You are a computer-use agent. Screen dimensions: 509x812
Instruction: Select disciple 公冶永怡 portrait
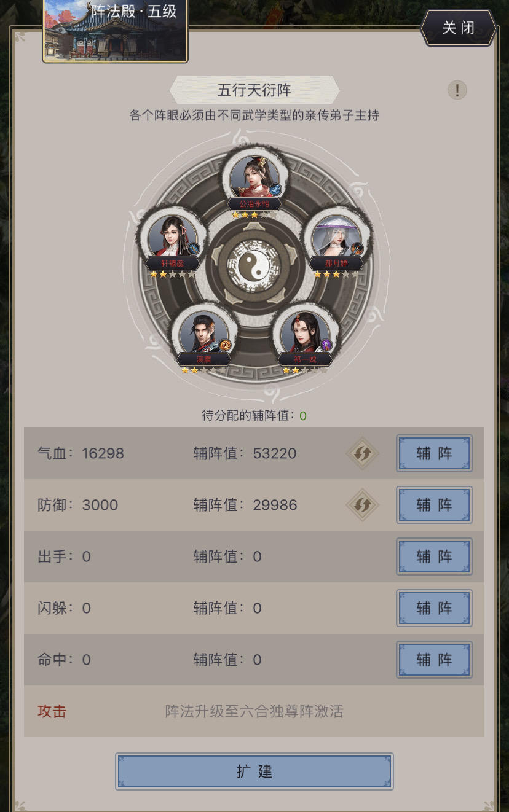[254, 178]
